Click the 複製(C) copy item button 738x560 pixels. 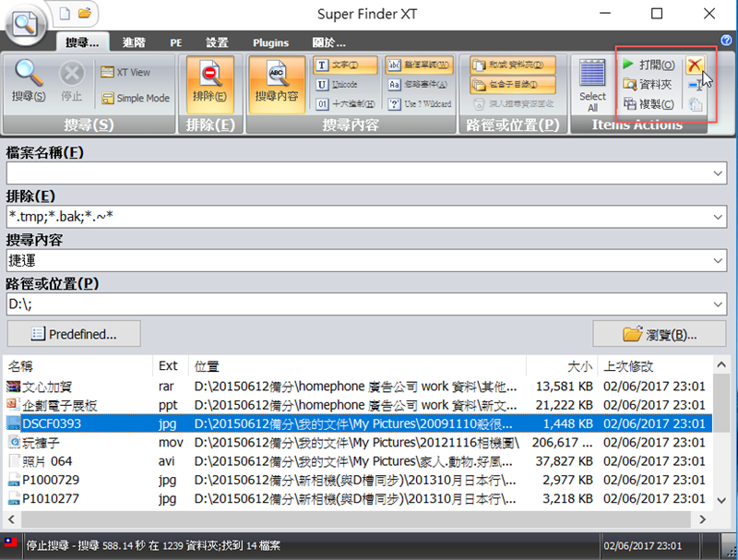[x=649, y=104]
